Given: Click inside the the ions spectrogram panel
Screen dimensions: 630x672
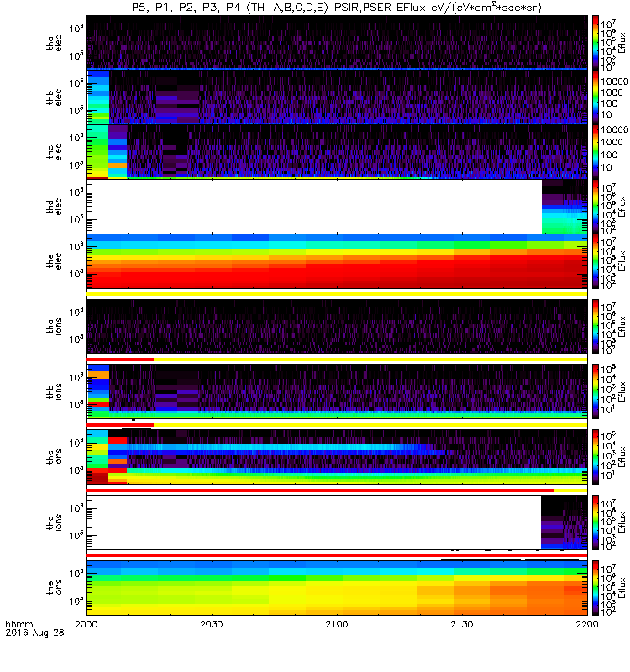Looking at the screenshot, I should click(337, 588).
